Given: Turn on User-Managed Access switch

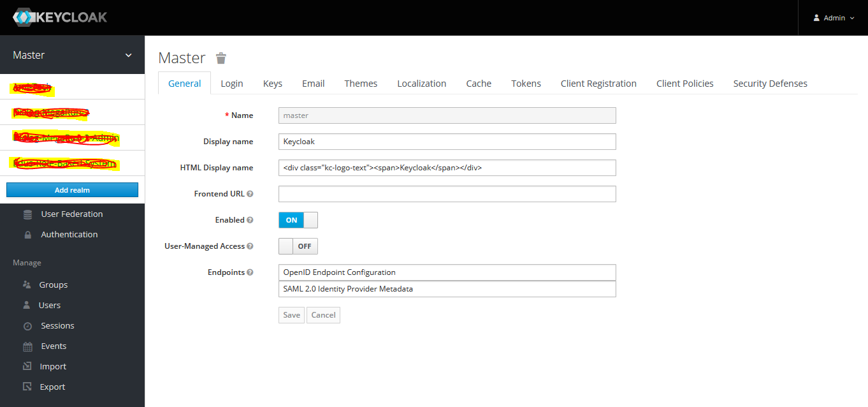Looking at the screenshot, I should 298,246.
